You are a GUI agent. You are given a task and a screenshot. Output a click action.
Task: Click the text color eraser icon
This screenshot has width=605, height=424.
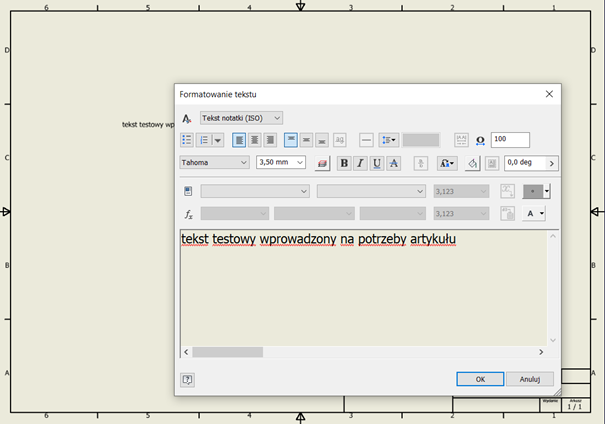pos(321,163)
